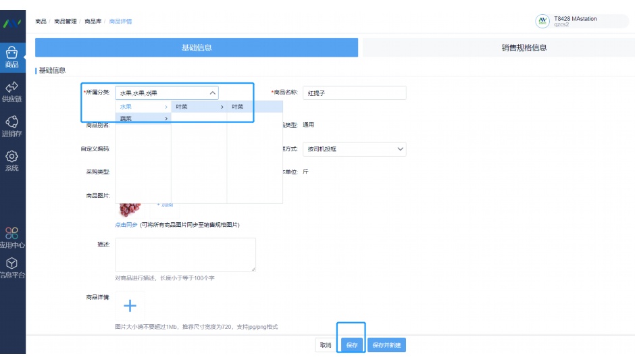Click the 保存并新建 button
635x364 pixels.
387,345
